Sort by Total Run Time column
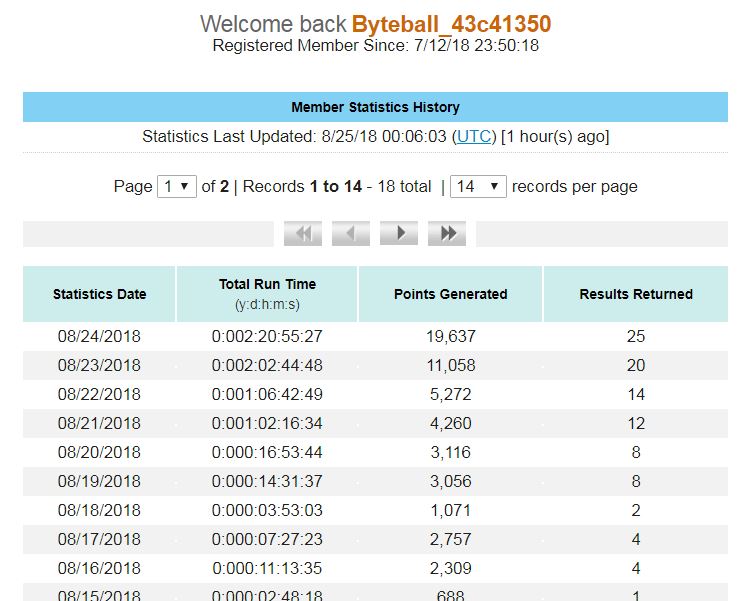 tap(267, 294)
